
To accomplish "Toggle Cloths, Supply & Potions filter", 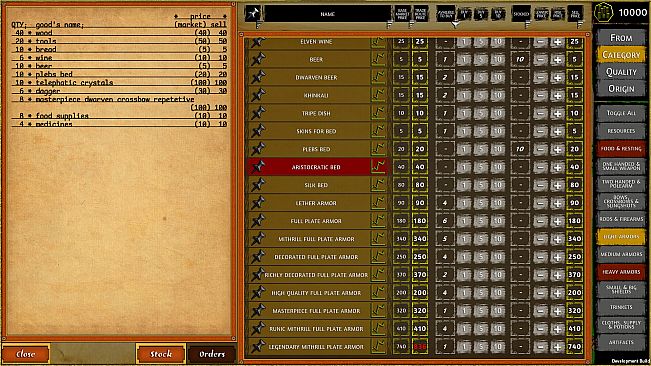I will click(x=621, y=325).
